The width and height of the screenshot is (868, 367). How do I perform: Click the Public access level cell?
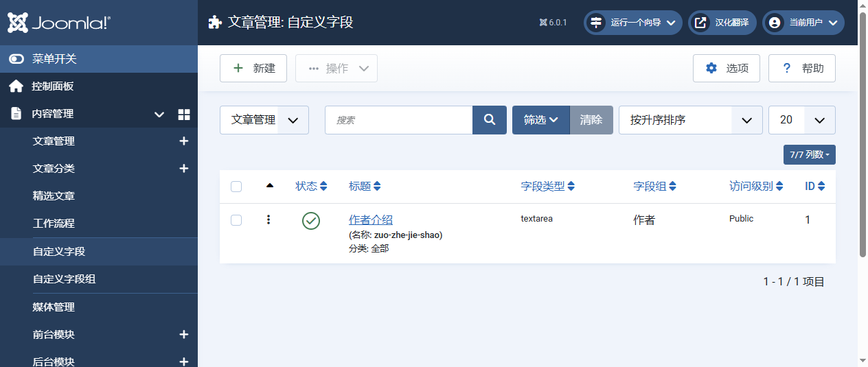pyautogui.click(x=742, y=219)
